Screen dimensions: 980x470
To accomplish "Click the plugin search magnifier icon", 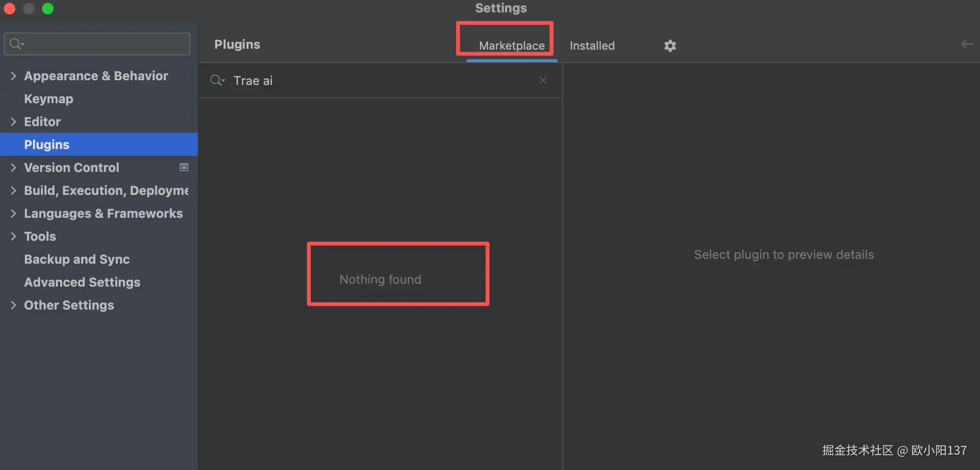I will coord(217,80).
